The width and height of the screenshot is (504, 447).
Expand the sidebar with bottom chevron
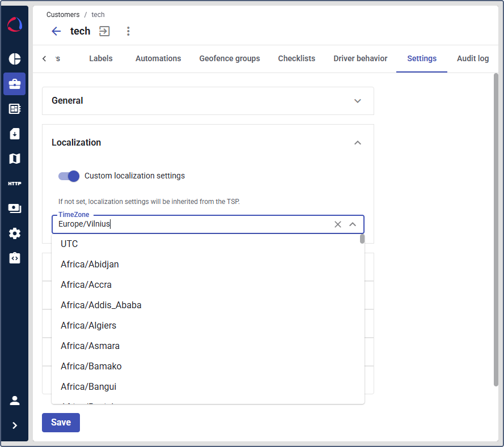(15, 425)
